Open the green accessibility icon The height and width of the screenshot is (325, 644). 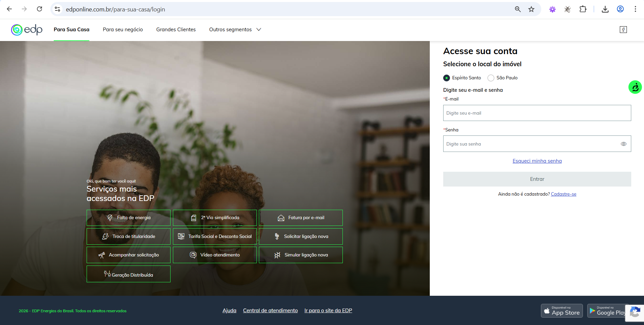635,87
